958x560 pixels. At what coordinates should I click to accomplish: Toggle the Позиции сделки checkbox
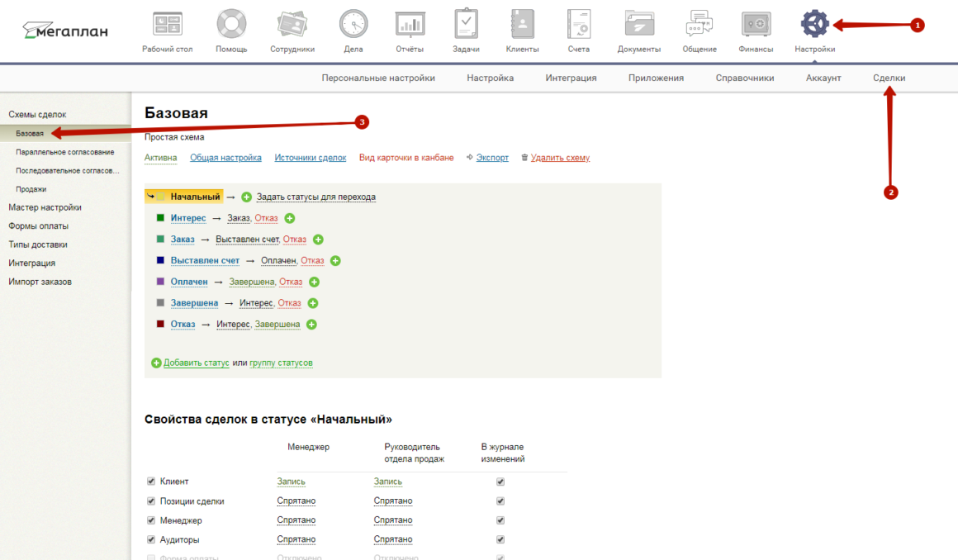pyautogui.click(x=151, y=501)
